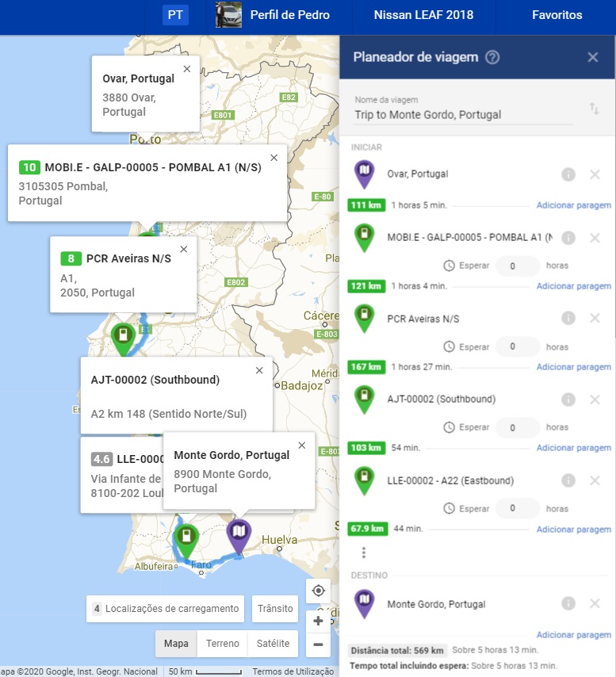Click green charging marker near Lisbon on map
The image size is (616, 677).
123,338
